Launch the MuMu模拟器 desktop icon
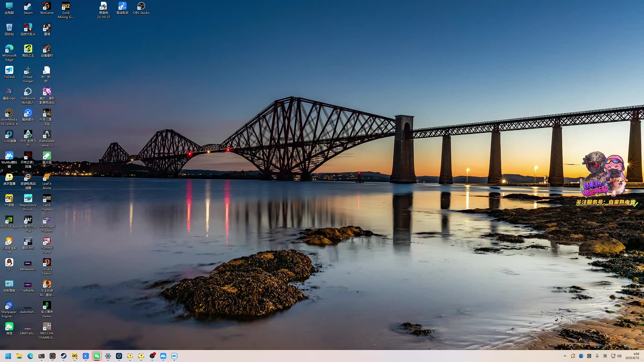The image size is (644, 362). coord(9,160)
